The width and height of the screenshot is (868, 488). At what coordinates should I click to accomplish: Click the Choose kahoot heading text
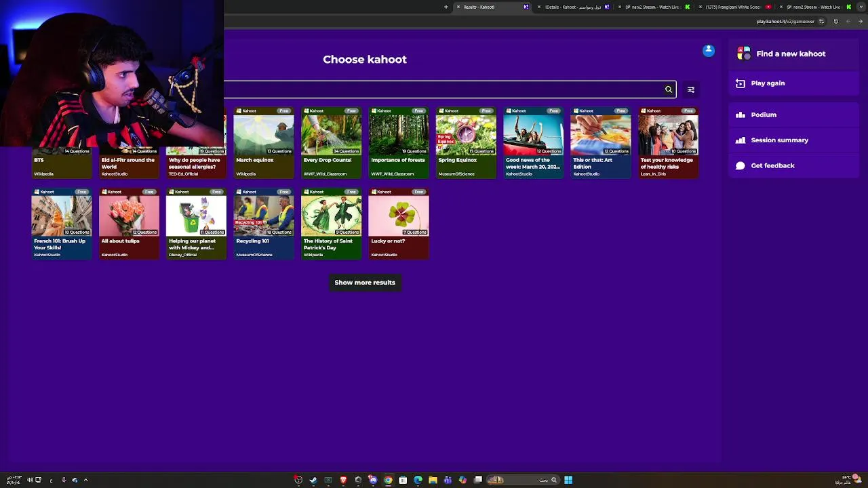[x=365, y=60]
